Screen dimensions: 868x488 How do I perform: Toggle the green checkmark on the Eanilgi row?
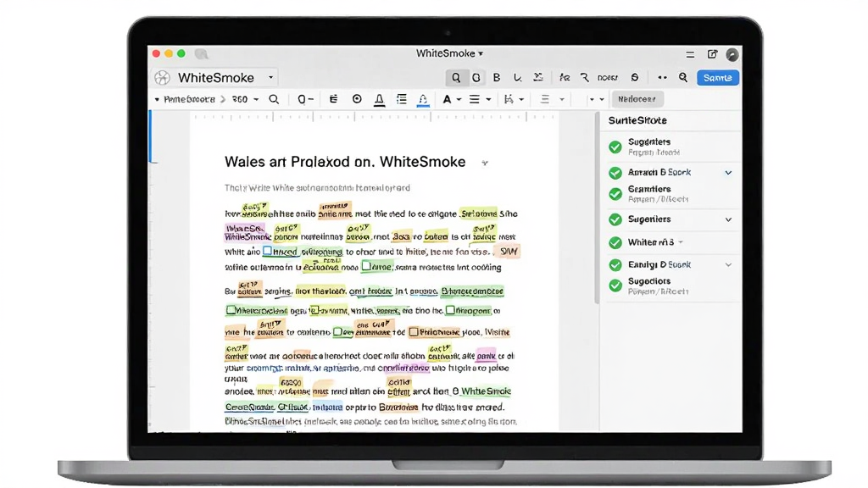click(615, 265)
